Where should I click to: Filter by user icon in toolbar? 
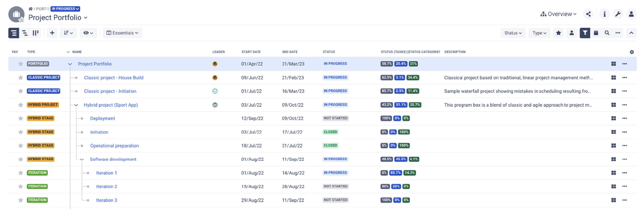click(x=572, y=33)
